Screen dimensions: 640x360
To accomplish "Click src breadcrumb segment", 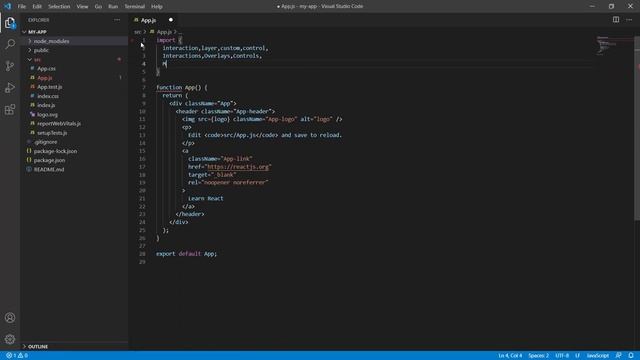I will pyautogui.click(x=138, y=32).
